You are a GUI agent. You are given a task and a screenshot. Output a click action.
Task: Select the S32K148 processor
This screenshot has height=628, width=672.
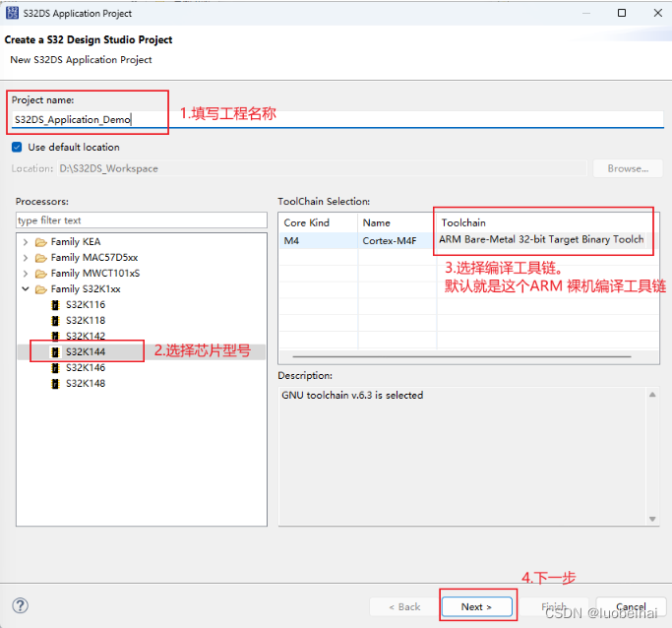[x=86, y=384]
